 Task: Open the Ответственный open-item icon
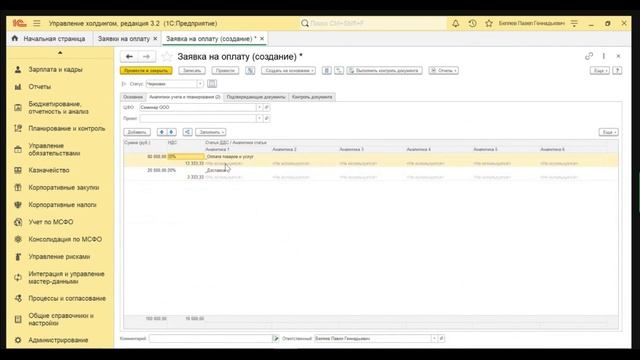point(441,338)
